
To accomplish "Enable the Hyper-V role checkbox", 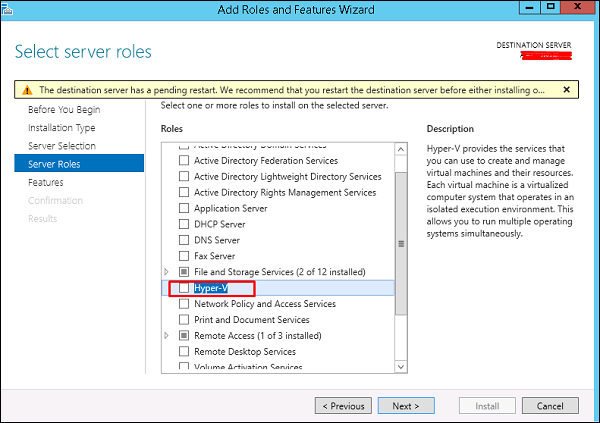I will pos(184,288).
